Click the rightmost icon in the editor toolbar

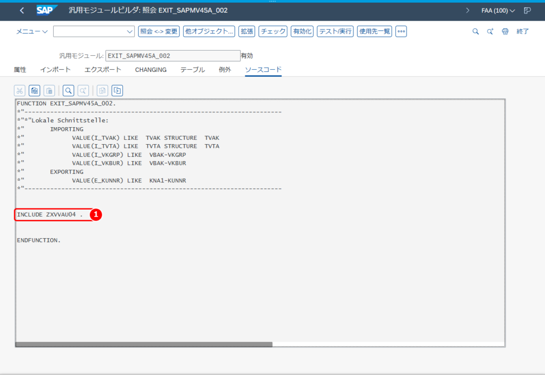pyautogui.click(x=117, y=90)
